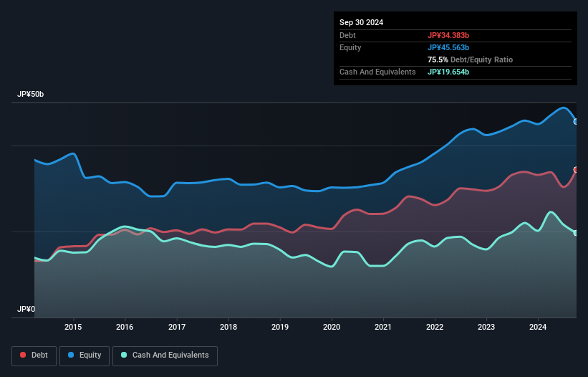Viewport: 588px width, 377px height.
Task: Click the 2016 x-axis label
Action: [x=125, y=327]
